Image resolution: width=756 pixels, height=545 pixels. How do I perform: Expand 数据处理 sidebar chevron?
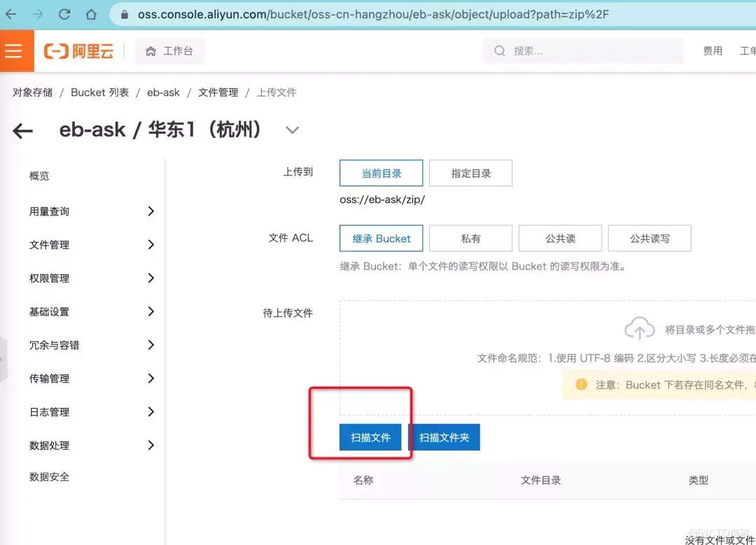coord(151,445)
